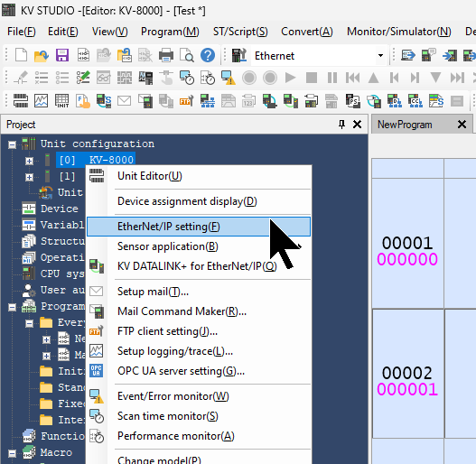Open the Program menu
This screenshot has height=464, width=476.
(170, 32)
